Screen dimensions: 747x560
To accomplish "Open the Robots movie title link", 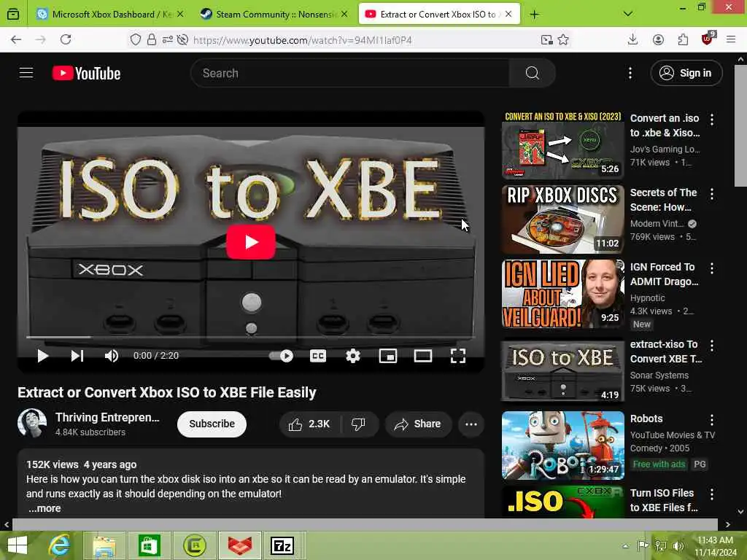I will pos(646,419).
